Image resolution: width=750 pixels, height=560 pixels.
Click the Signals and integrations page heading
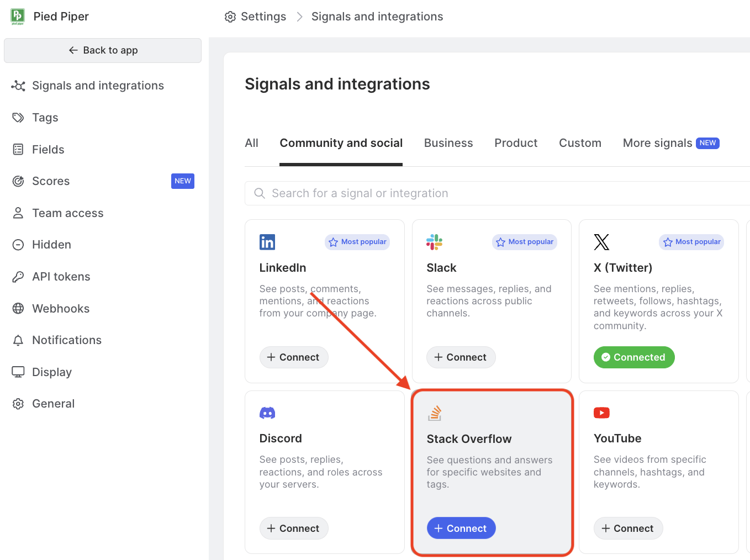(337, 84)
